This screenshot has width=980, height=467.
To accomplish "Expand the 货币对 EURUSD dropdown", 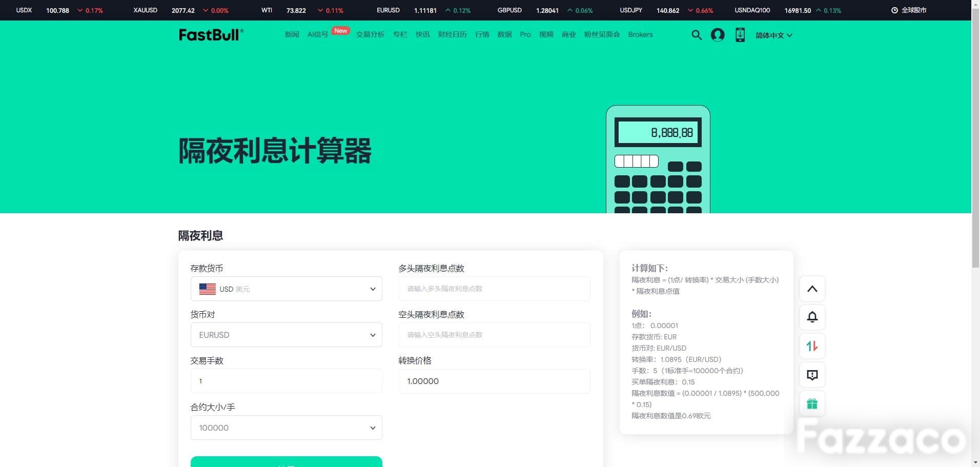I will point(287,335).
